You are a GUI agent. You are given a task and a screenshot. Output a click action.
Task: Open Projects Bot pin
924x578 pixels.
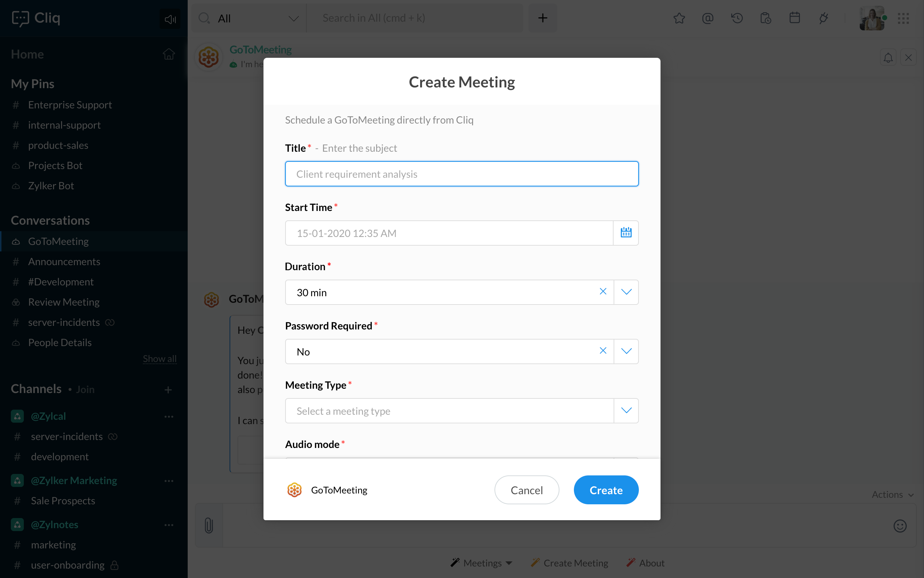tap(55, 165)
